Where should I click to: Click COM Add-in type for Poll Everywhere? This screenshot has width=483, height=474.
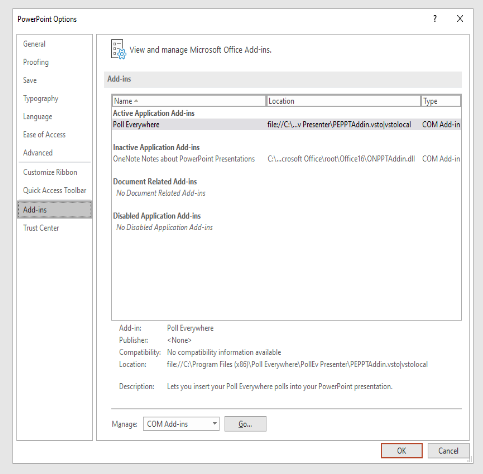click(441, 124)
